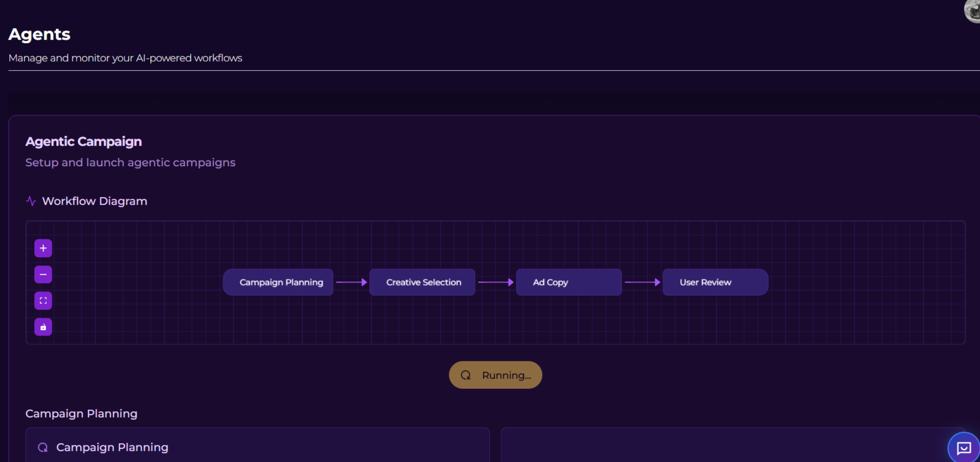Click the spinner icon inside Running button
Image resolution: width=980 pixels, height=462 pixels.
pyautogui.click(x=465, y=375)
